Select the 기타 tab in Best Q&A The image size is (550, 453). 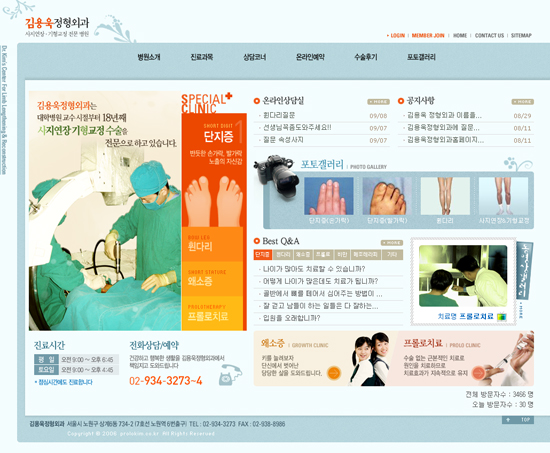pos(392,255)
